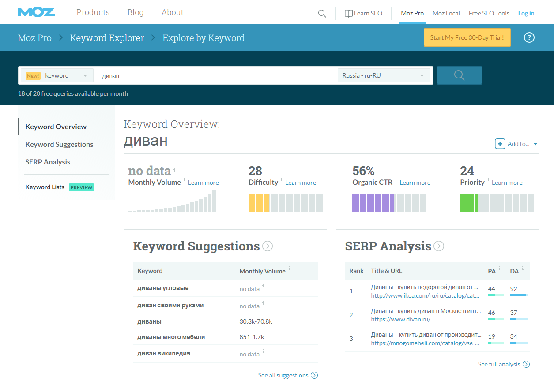The width and height of the screenshot is (554, 392).
Task: Open Keyword Suggestions via the arrow circle icon
Action: [268, 246]
